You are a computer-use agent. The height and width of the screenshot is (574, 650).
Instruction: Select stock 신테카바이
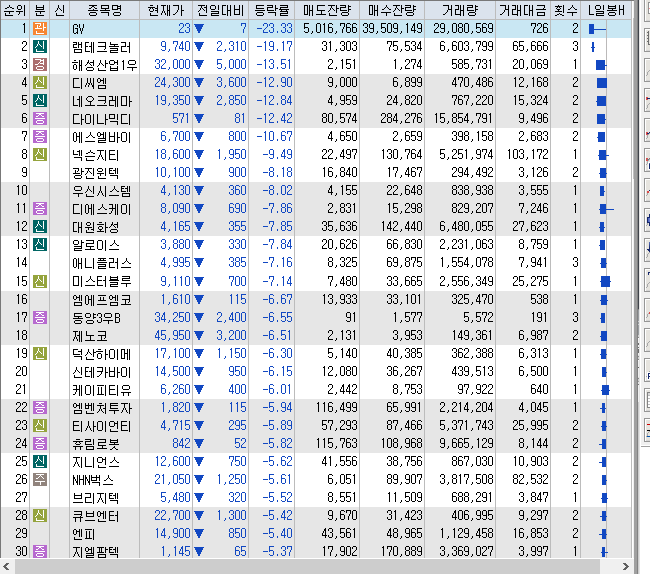101,372
